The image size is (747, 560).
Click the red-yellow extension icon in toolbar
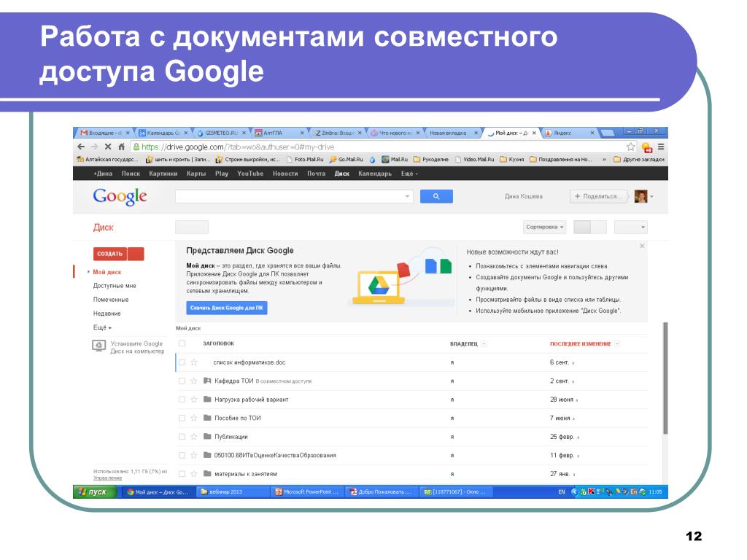646,147
